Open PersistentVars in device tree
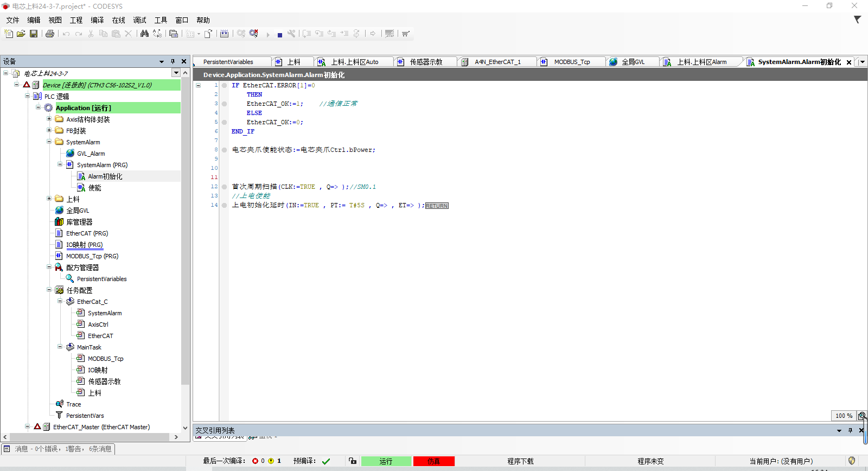This screenshot has height=471, width=868. coord(85,416)
